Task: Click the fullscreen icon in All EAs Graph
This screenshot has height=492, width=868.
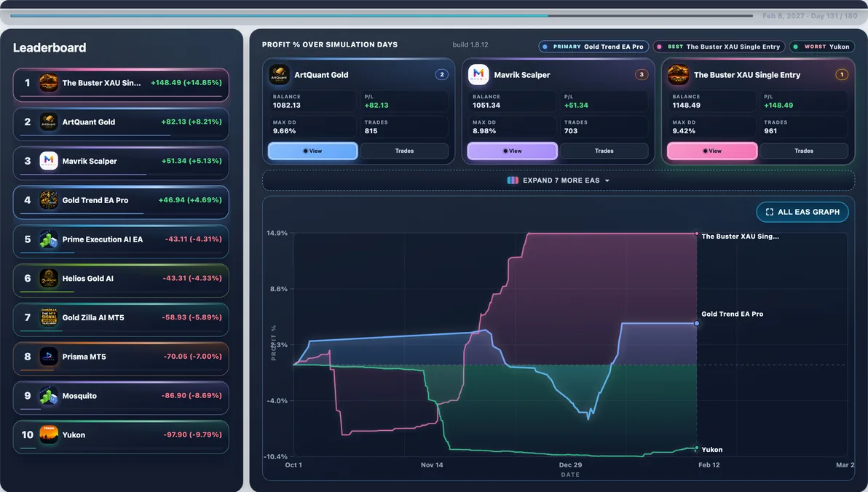Action: click(x=770, y=212)
